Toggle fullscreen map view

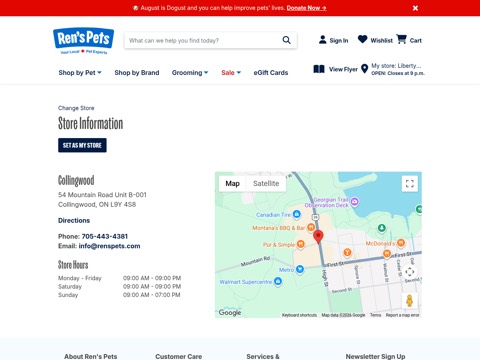pyautogui.click(x=410, y=183)
